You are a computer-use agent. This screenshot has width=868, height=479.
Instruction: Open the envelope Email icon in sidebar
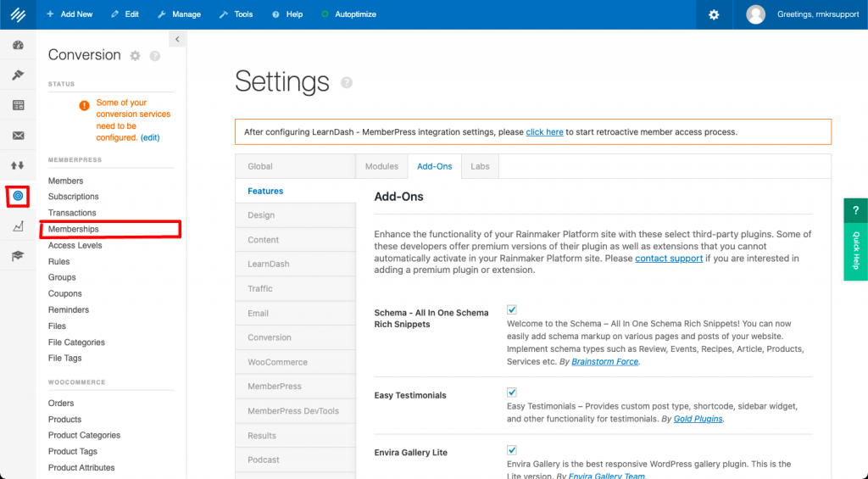[x=18, y=136]
